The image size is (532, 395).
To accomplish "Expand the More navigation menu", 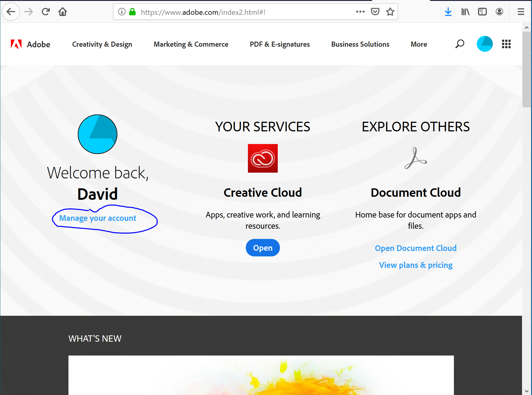I will (x=419, y=44).
